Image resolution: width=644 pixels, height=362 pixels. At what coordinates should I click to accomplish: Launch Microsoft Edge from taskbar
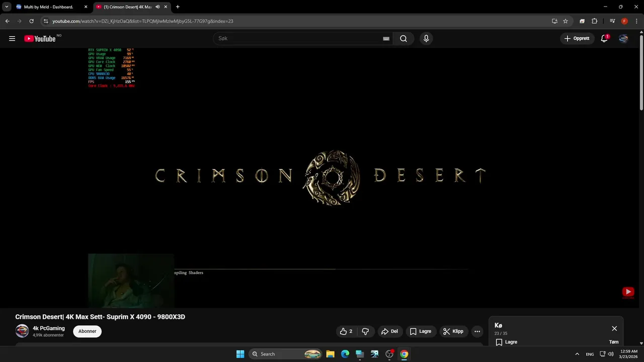click(x=345, y=354)
